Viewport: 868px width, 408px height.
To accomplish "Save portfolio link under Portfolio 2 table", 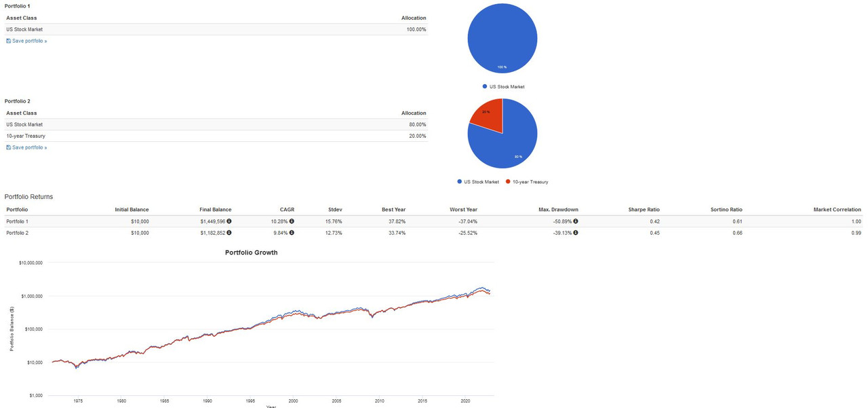I will coord(26,147).
